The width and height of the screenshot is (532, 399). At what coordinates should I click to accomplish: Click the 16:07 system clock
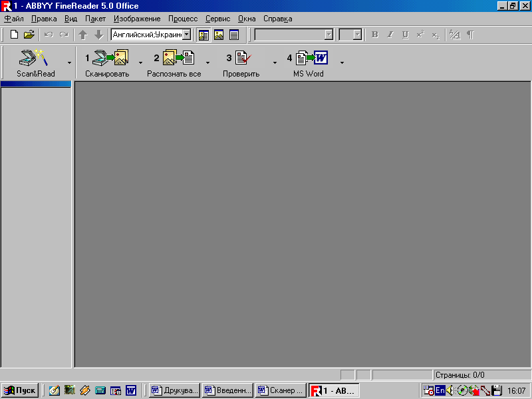[517, 391]
